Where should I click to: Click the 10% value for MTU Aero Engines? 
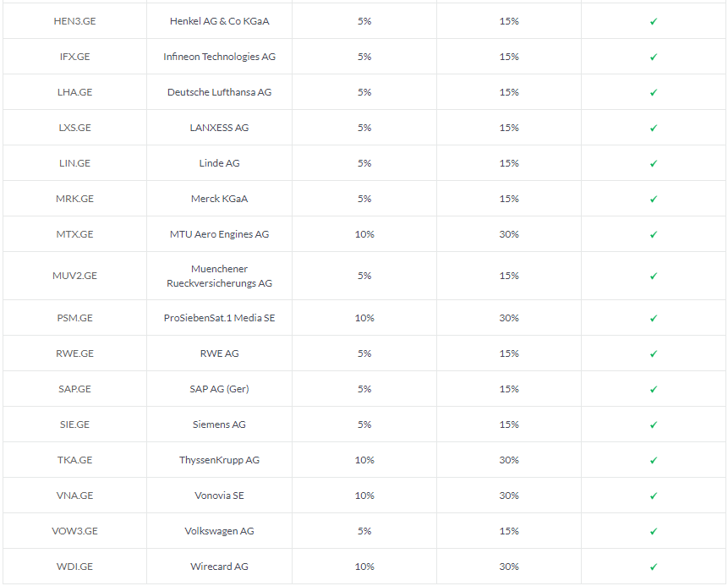[364, 234]
